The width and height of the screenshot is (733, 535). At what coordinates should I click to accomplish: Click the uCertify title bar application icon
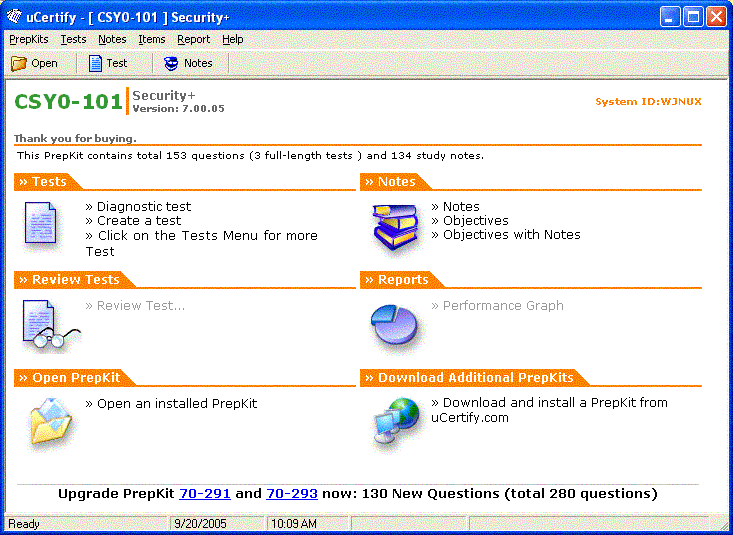click(x=14, y=17)
